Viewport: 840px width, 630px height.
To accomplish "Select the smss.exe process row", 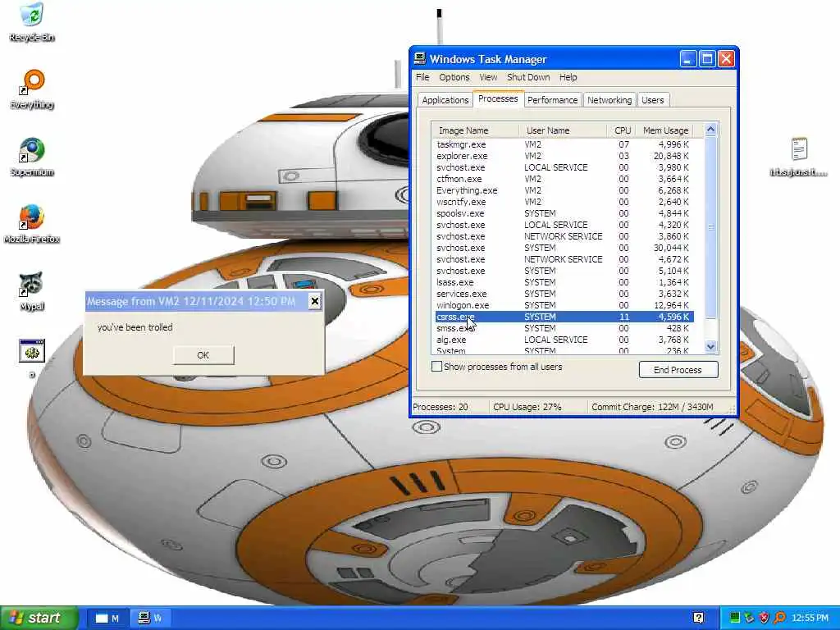I will 564,328.
